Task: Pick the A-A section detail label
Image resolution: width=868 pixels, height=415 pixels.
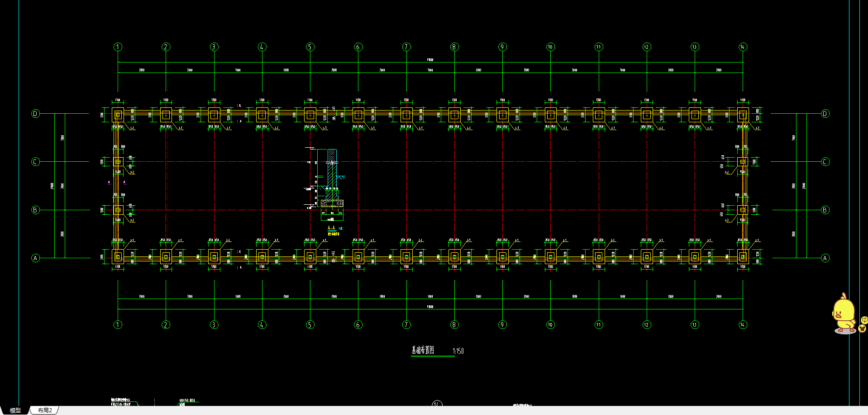Action: click(331, 228)
